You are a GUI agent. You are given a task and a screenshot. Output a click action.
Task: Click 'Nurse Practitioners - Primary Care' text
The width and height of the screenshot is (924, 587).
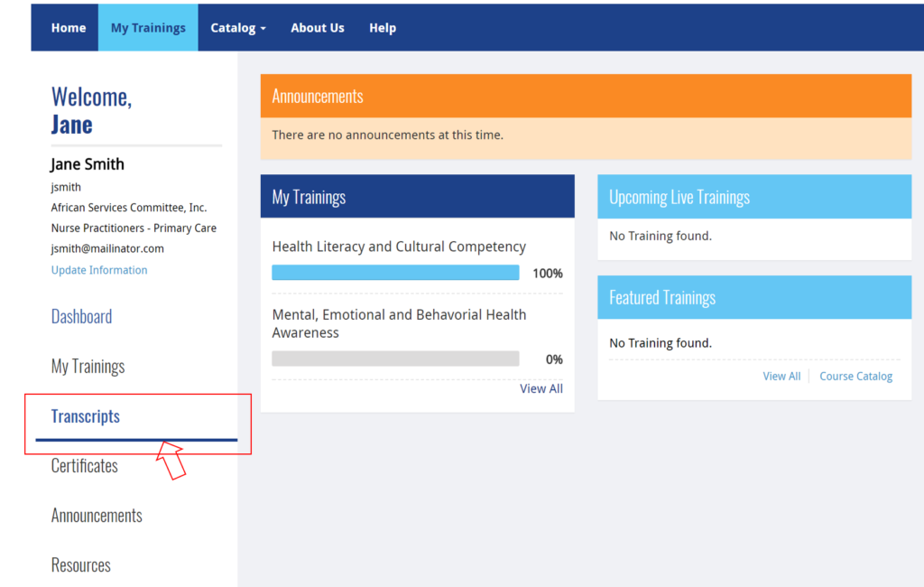[134, 228]
